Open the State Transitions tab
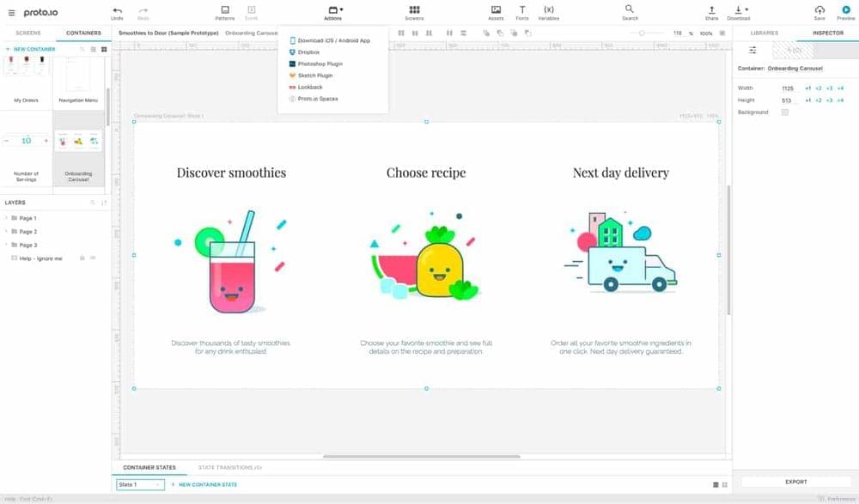 pos(230,467)
